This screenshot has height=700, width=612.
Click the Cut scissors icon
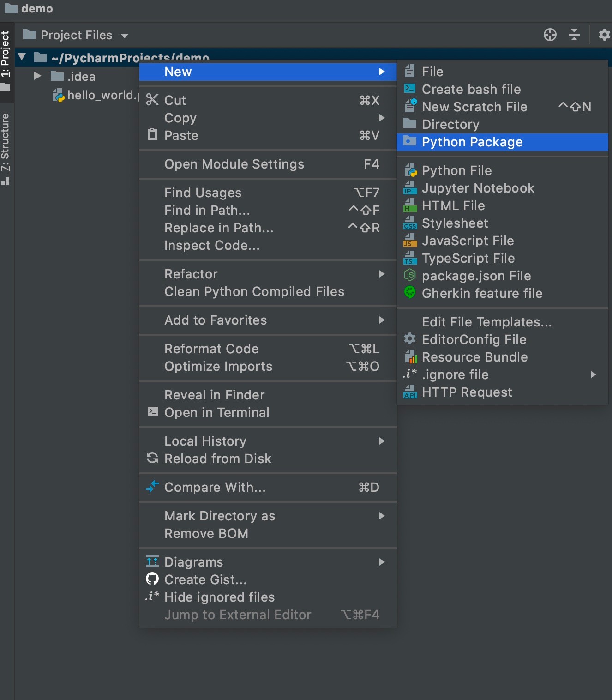152,99
